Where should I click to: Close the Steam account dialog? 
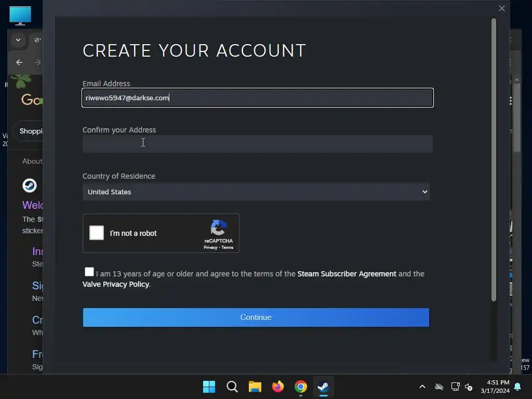[x=502, y=8]
